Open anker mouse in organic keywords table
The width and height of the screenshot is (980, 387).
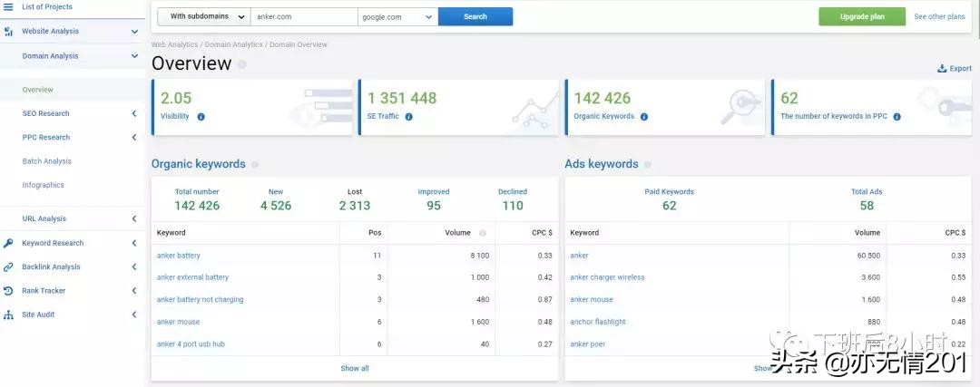pyautogui.click(x=178, y=322)
